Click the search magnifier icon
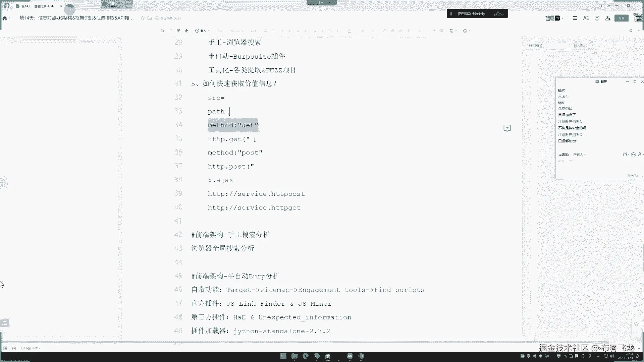The width and height of the screenshot is (644, 362). point(631,31)
